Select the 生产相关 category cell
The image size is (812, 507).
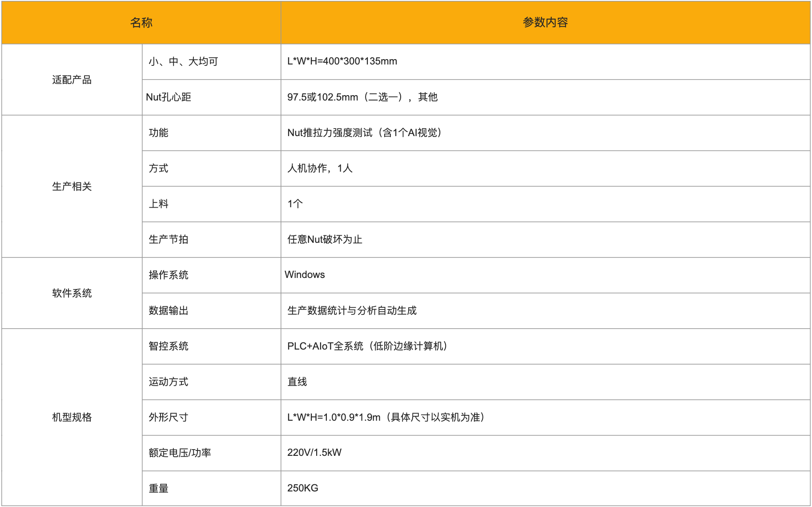pos(72,186)
